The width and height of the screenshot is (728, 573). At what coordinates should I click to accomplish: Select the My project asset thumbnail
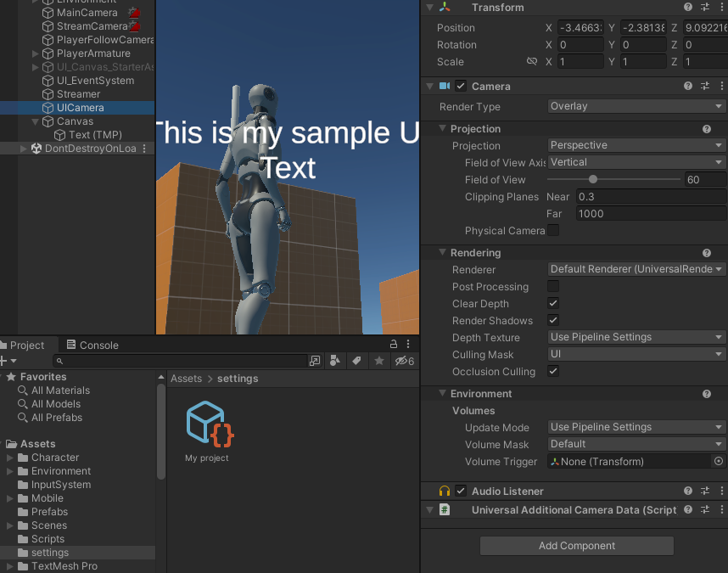[208, 424]
